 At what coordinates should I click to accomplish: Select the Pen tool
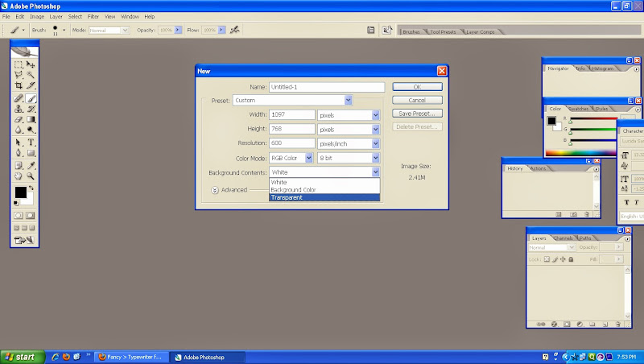[19, 153]
